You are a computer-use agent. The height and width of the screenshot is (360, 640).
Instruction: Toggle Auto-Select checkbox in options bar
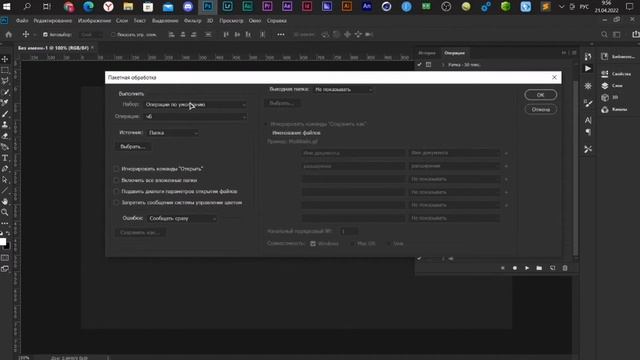point(45,35)
